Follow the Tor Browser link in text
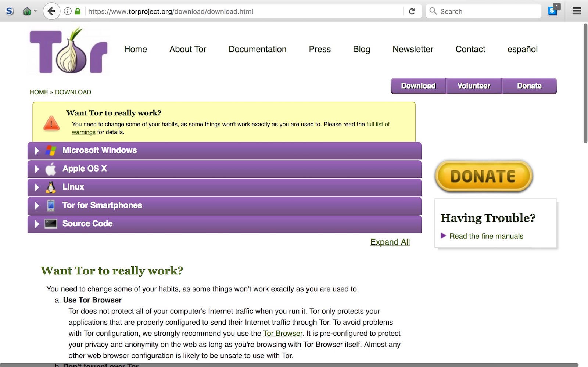588x367 pixels. [x=283, y=334]
